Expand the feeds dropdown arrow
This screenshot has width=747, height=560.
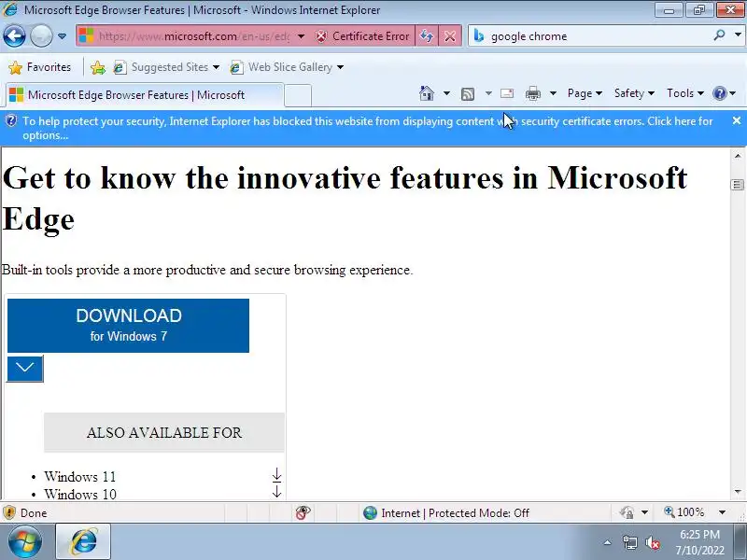pyautogui.click(x=488, y=93)
